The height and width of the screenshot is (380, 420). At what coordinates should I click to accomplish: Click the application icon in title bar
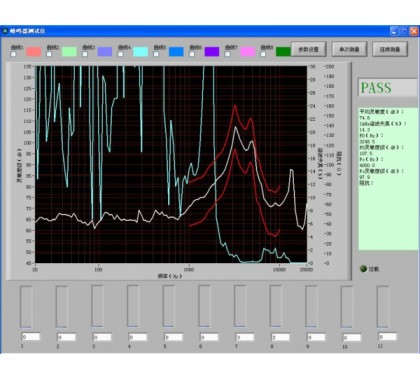coord(5,31)
